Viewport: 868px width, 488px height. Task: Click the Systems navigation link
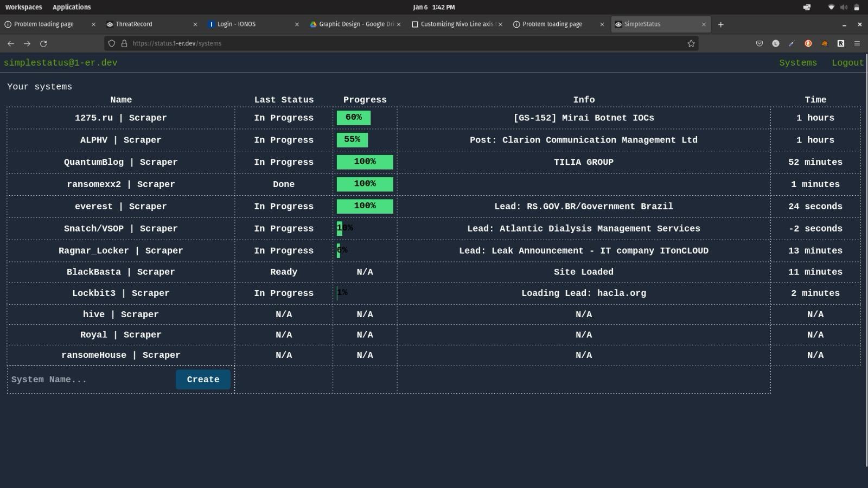coord(797,63)
